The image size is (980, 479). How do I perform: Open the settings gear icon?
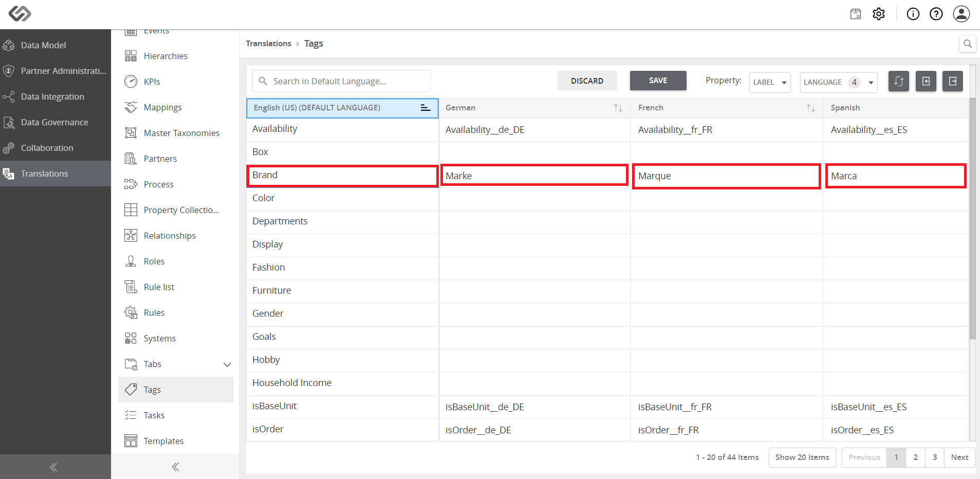click(x=879, y=14)
